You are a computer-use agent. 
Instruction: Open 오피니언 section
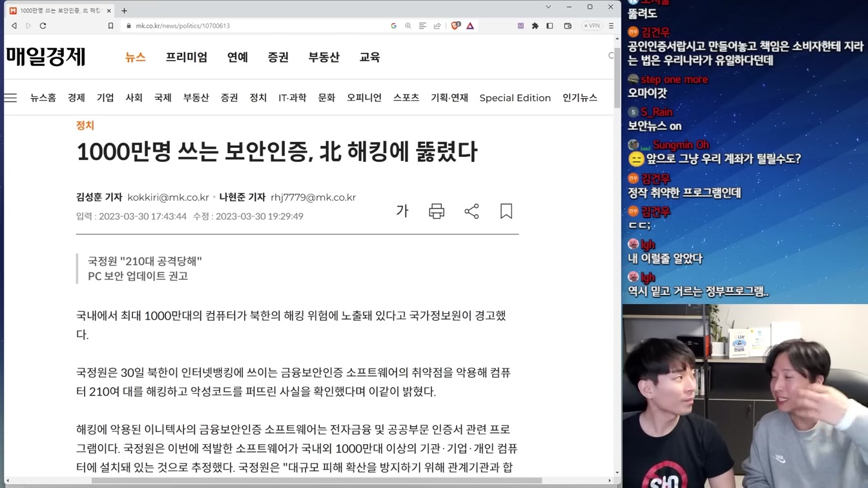click(364, 98)
